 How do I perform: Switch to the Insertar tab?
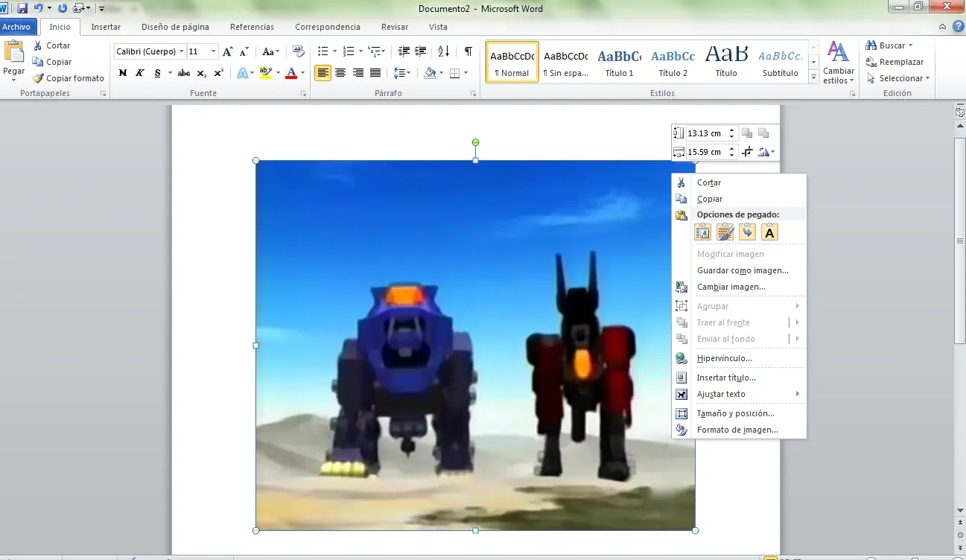[106, 27]
